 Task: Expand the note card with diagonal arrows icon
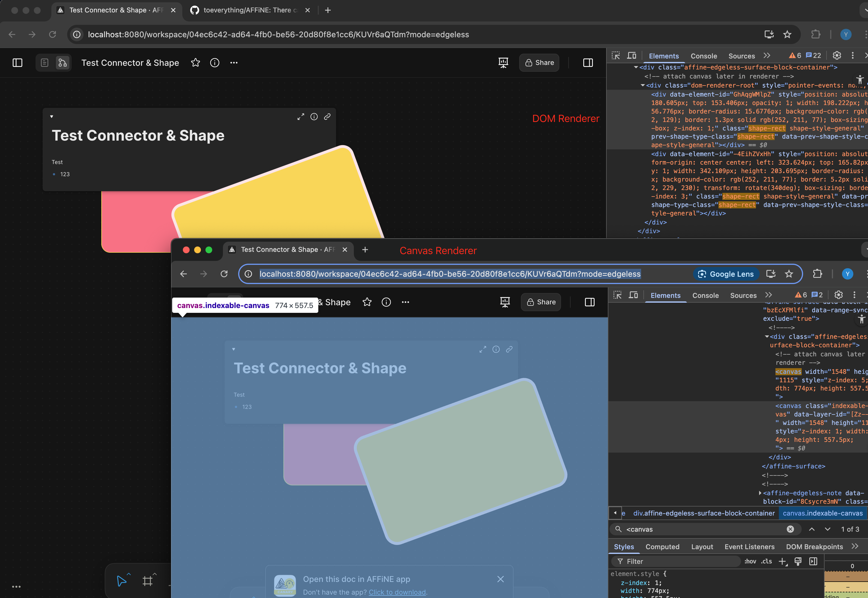point(301,117)
